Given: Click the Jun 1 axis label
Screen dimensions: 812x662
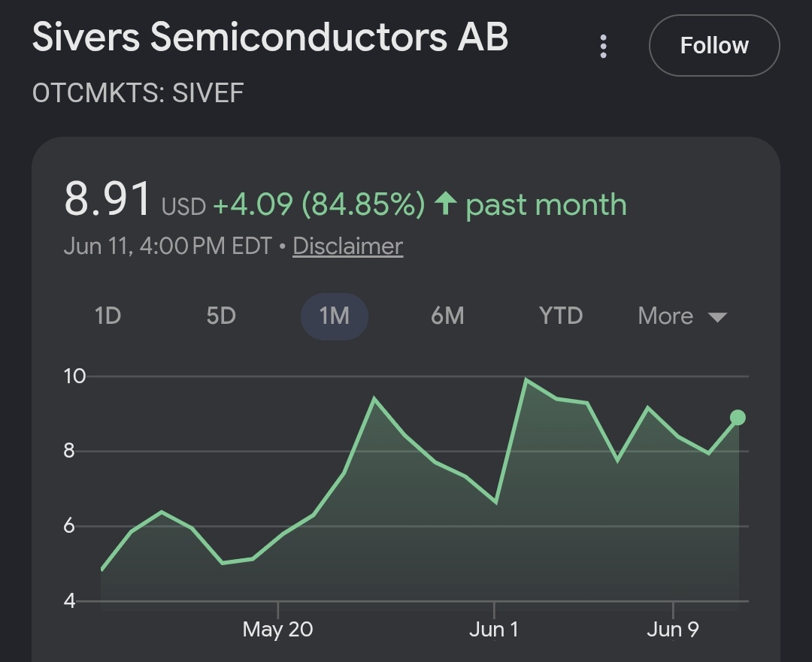Looking at the screenshot, I should [493, 630].
